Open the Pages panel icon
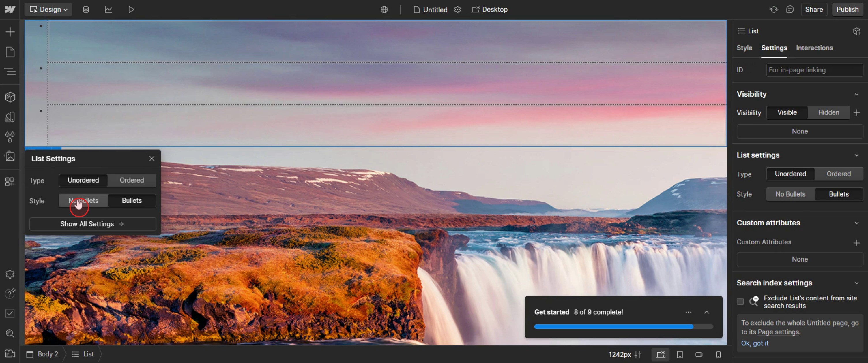 click(x=10, y=52)
